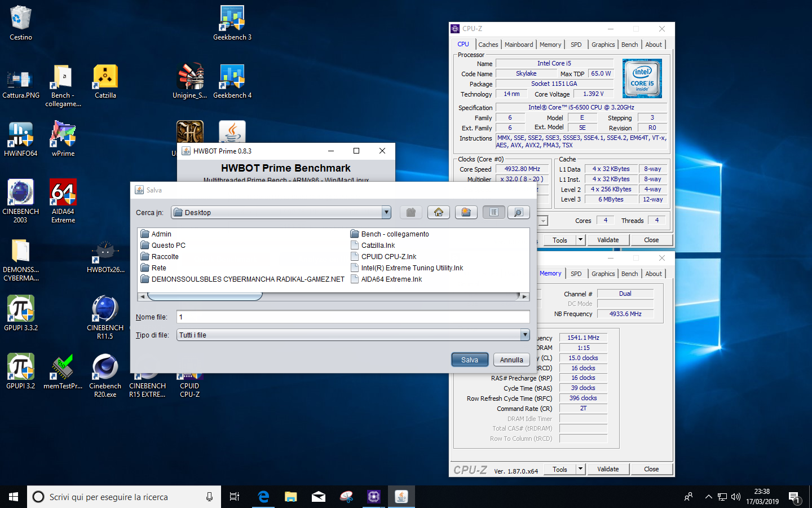Show hidden system tray icons chevron
Viewport: 812px width, 508px height.
coord(708,497)
